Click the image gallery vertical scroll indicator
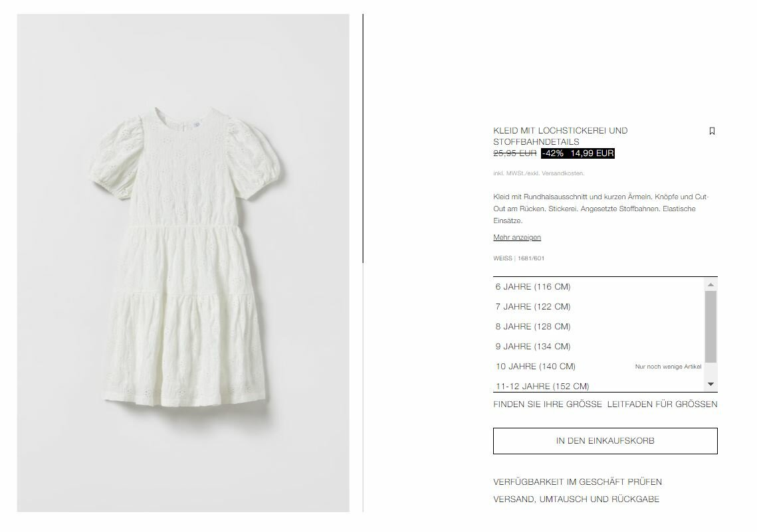Screen dimensions: 757x532 tap(363, 138)
